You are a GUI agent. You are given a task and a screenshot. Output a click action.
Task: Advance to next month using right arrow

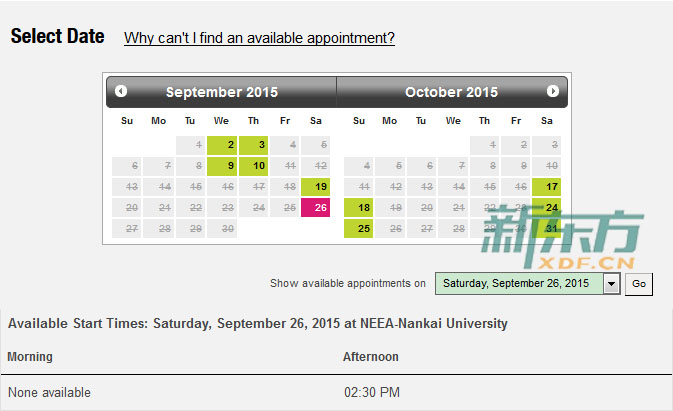553,91
